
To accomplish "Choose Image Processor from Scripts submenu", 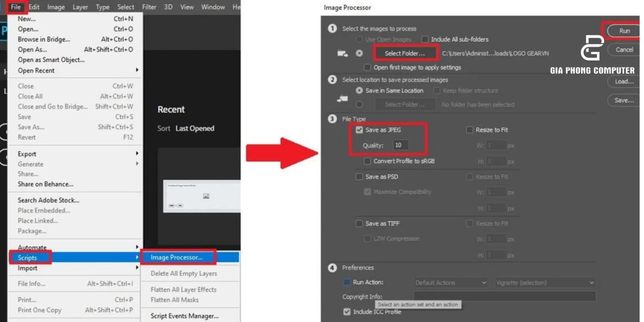I will 177,258.
